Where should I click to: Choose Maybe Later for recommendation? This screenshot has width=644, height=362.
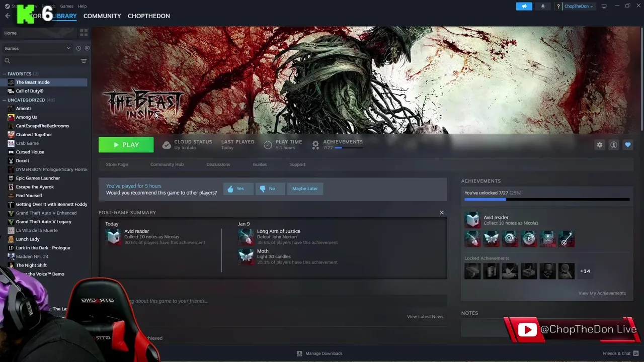(x=305, y=189)
